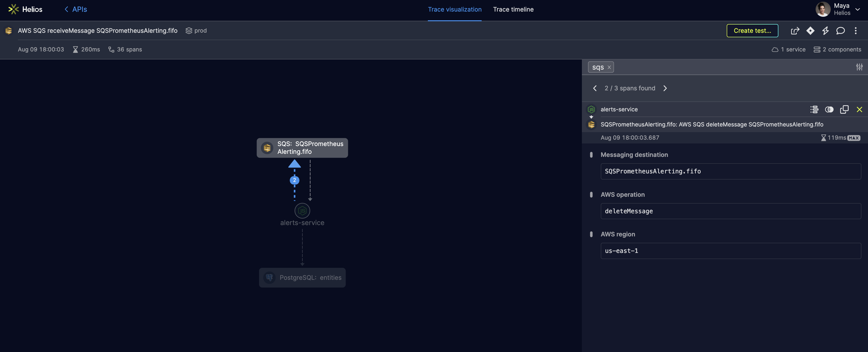Toggle the span compare overlapping-circles icon
The height and width of the screenshot is (352, 868).
click(829, 109)
